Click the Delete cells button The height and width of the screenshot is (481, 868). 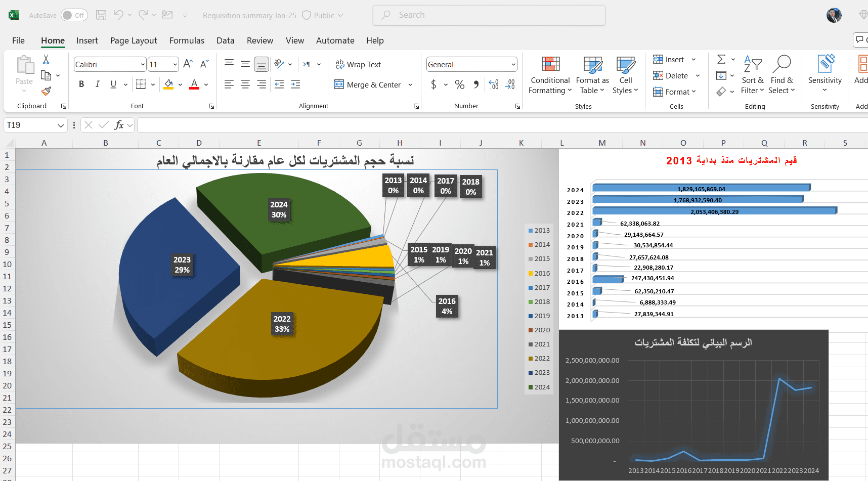point(671,75)
